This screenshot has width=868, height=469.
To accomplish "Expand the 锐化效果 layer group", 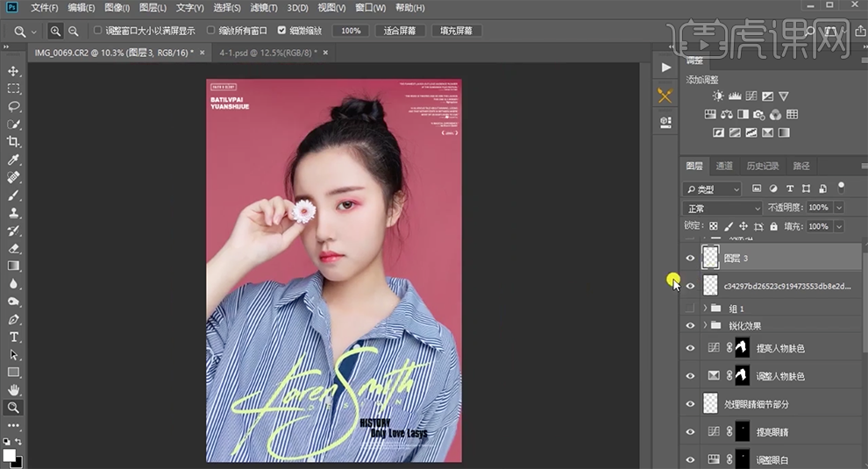I will (x=705, y=325).
